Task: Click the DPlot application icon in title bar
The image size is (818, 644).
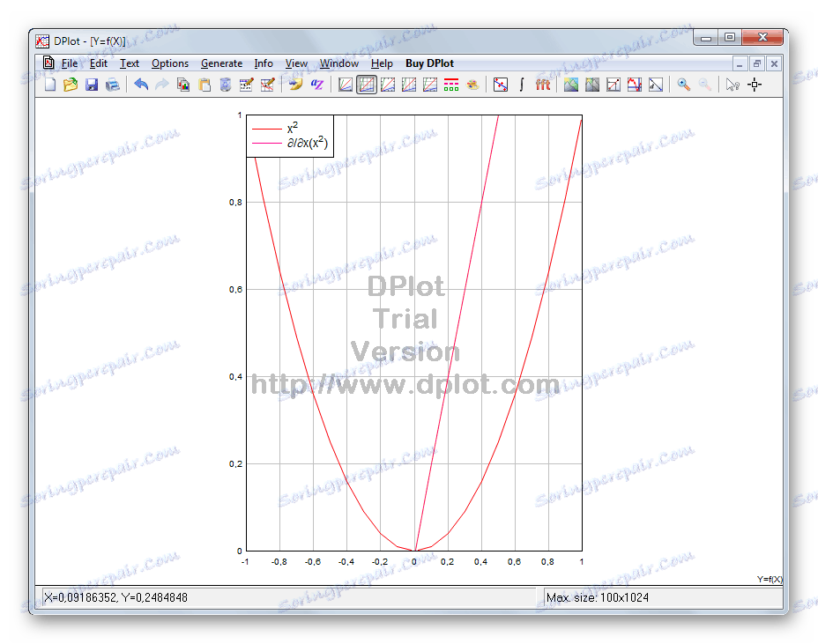Action: click(42, 41)
